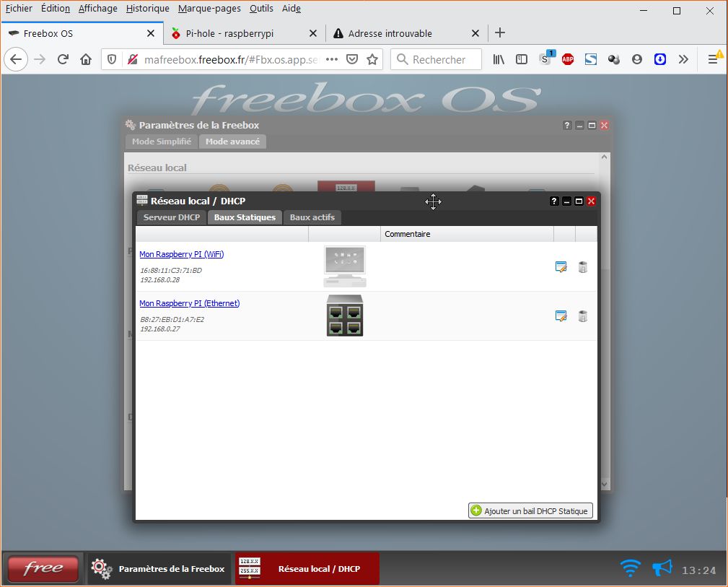728x587 pixels.
Task: Open the Firefox hamburger menu
Action: point(713,59)
